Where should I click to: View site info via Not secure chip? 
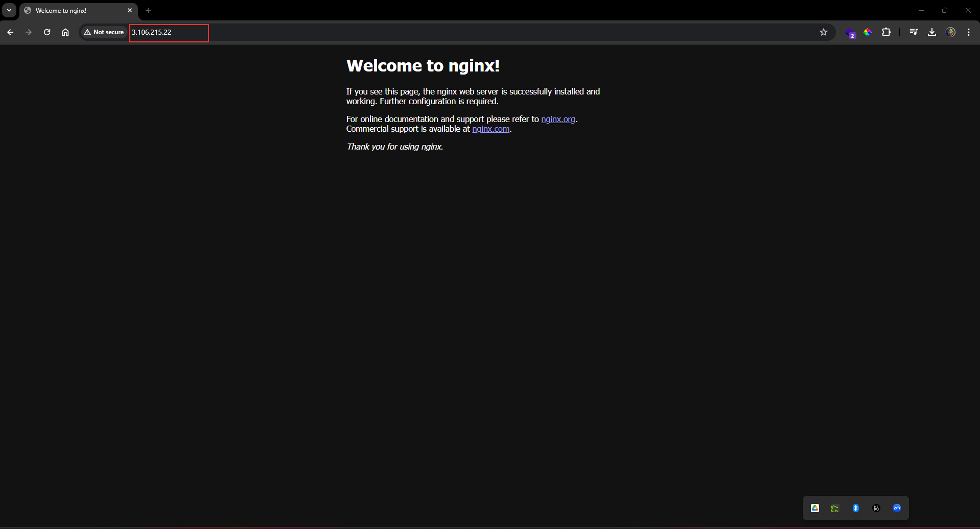[x=104, y=32]
